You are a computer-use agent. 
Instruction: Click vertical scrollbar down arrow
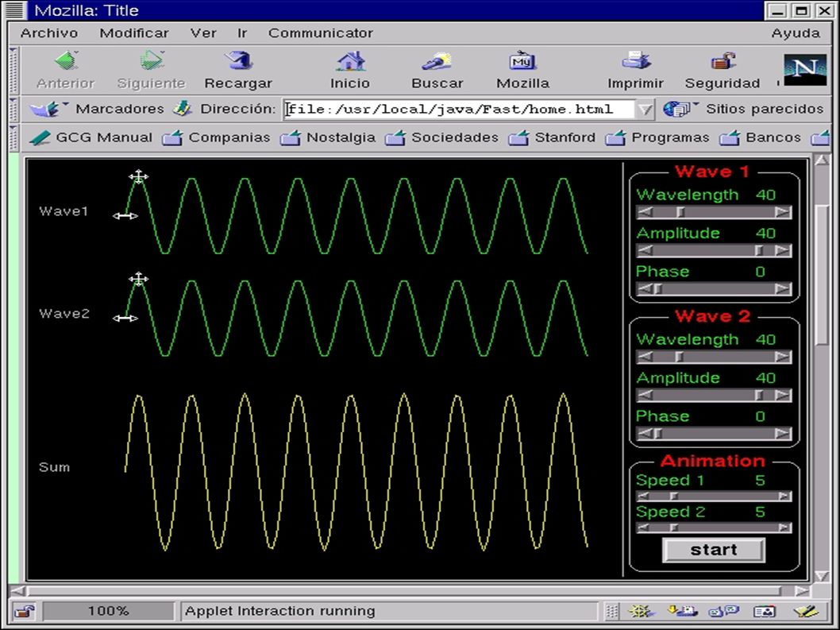[822, 575]
